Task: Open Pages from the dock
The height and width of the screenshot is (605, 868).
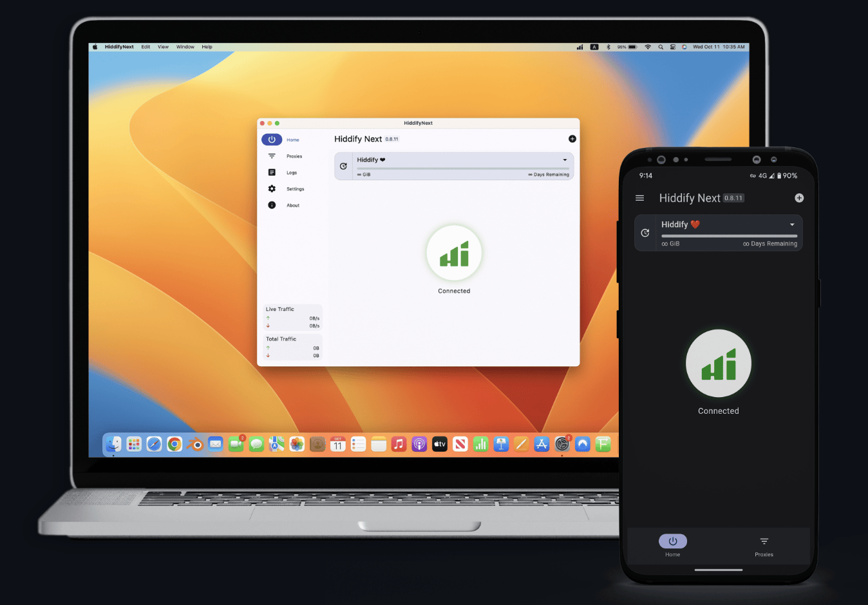Action: point(522,444)
